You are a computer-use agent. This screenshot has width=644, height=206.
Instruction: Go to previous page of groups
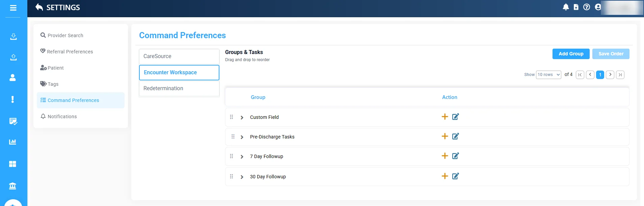pos(590,75)
